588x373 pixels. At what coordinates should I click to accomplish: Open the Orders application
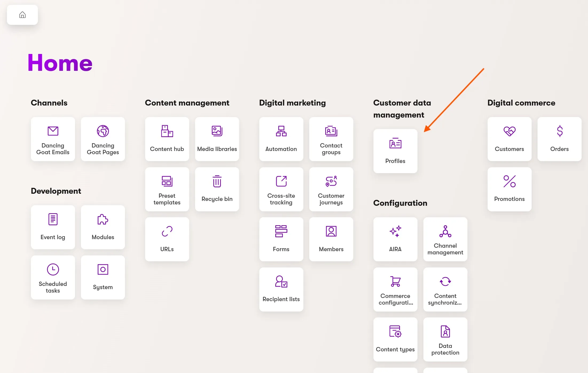[559, 139]
